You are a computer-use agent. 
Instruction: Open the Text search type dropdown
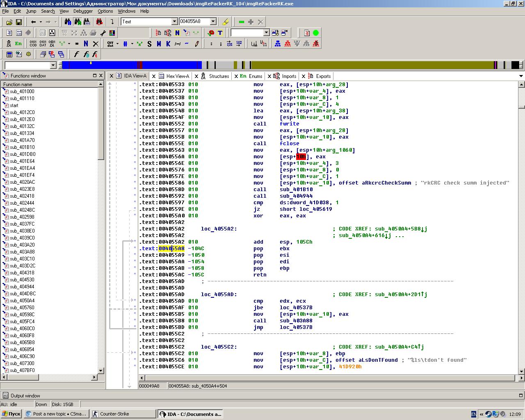(x=174, y=22)
